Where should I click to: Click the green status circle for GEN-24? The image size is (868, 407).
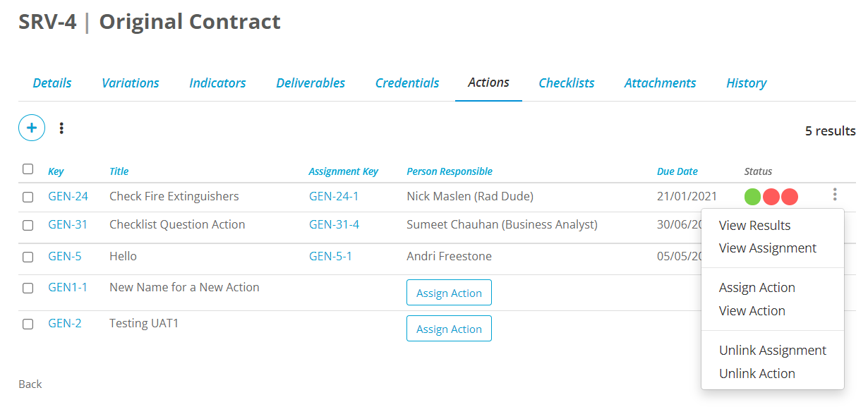tap(752, 197)
